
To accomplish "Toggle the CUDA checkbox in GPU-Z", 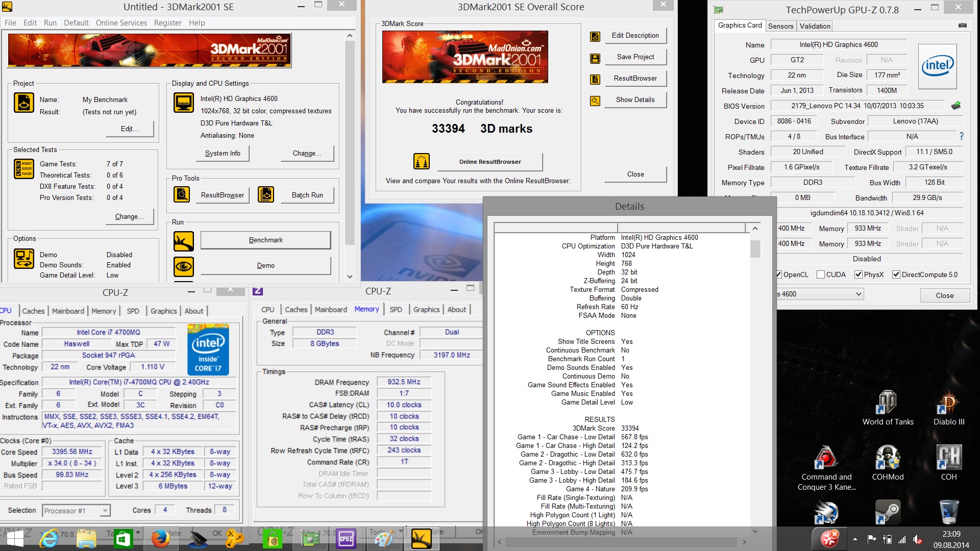I will click(x=821, y=274).
